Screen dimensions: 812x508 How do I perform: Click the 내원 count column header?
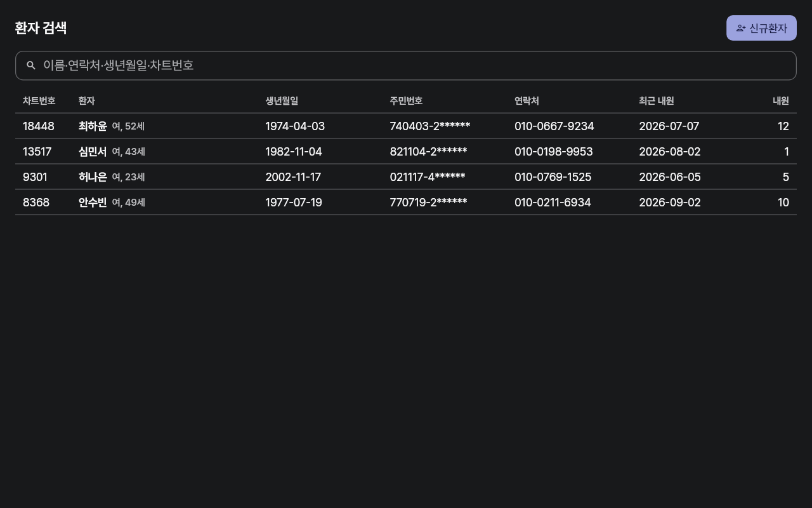781,101
